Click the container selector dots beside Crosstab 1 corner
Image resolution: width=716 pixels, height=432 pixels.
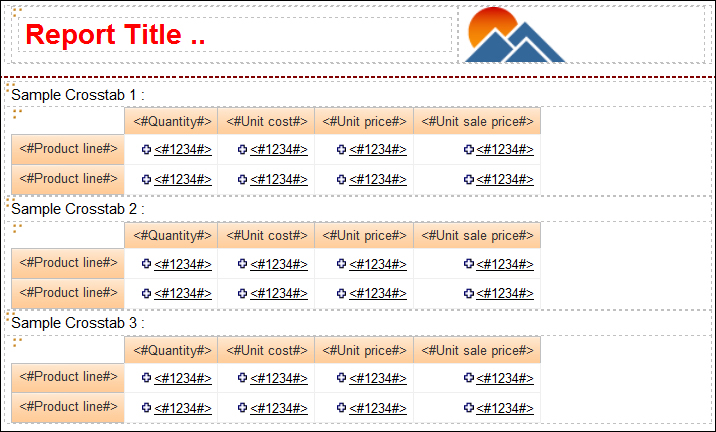17,114
